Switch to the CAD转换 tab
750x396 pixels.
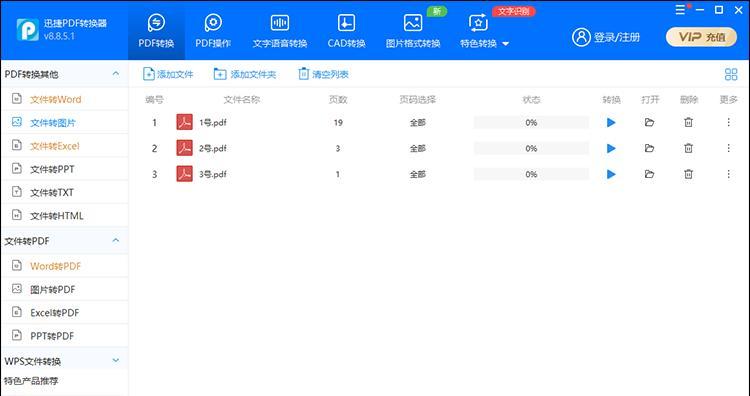(346, 31)
